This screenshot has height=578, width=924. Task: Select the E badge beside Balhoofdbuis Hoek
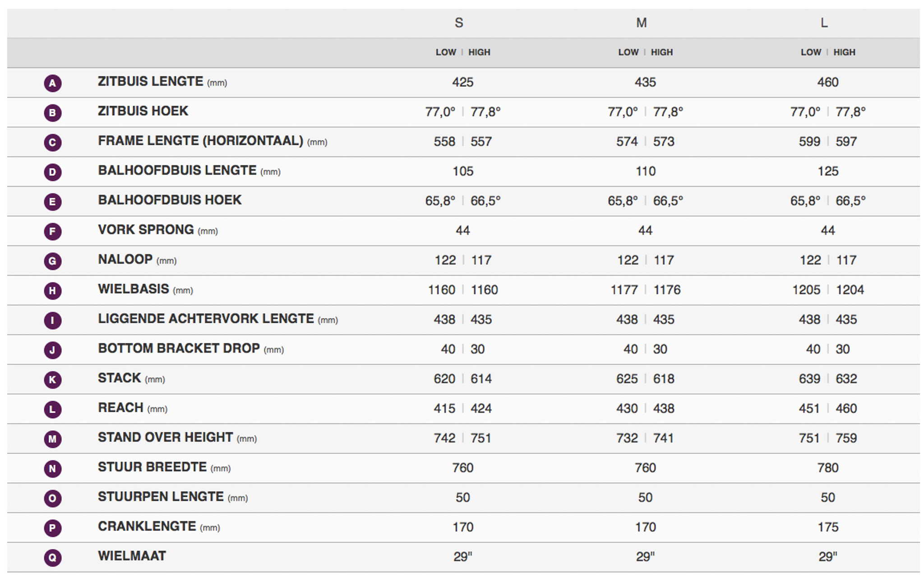(x=52, y=202)
